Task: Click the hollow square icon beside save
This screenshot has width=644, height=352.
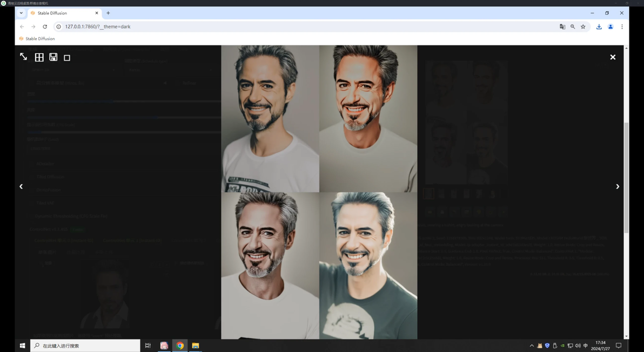Action: point(67,58)
